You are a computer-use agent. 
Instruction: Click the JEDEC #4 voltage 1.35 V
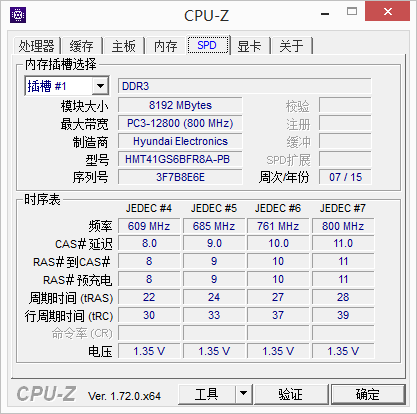[149, 351]
